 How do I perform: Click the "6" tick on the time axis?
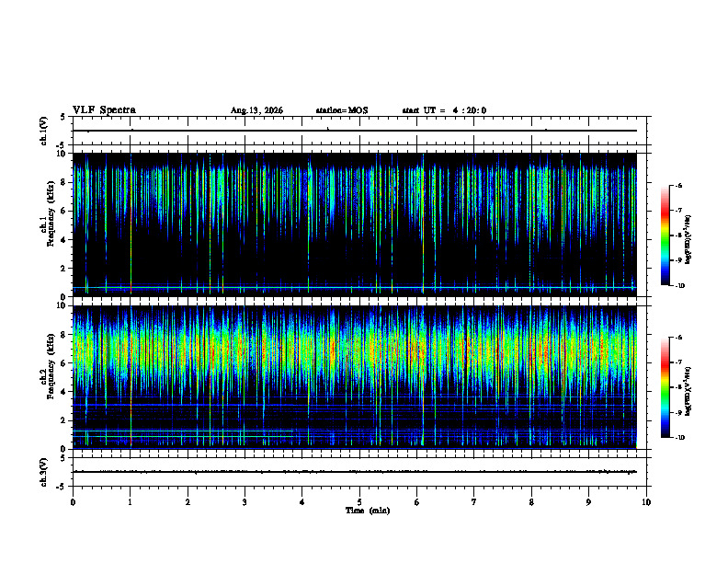click(x=417, y=502)
